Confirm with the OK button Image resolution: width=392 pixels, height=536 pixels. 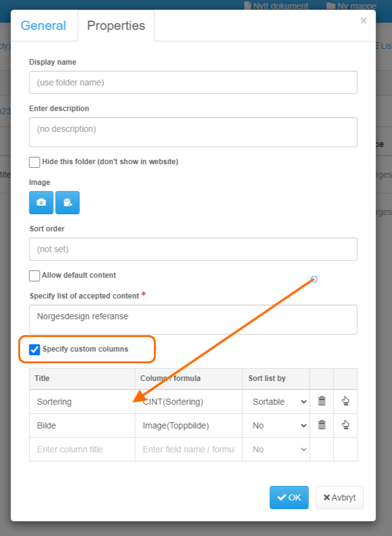[289, 498]
